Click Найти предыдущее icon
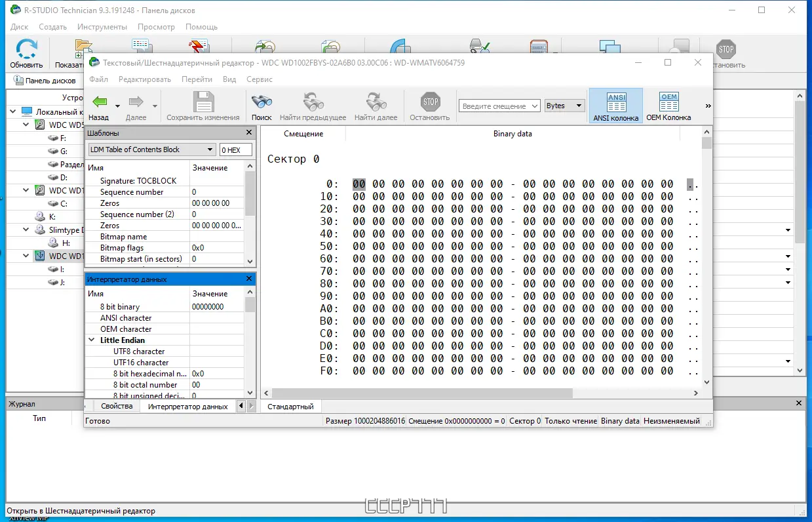The height and width of the screenshot is (522, 812). [313, 102]
